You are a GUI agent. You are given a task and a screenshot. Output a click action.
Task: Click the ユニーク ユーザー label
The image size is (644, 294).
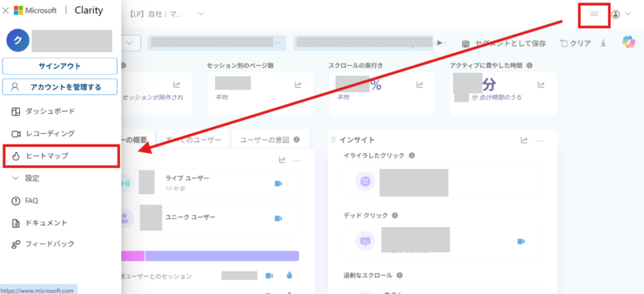point(190,217)
